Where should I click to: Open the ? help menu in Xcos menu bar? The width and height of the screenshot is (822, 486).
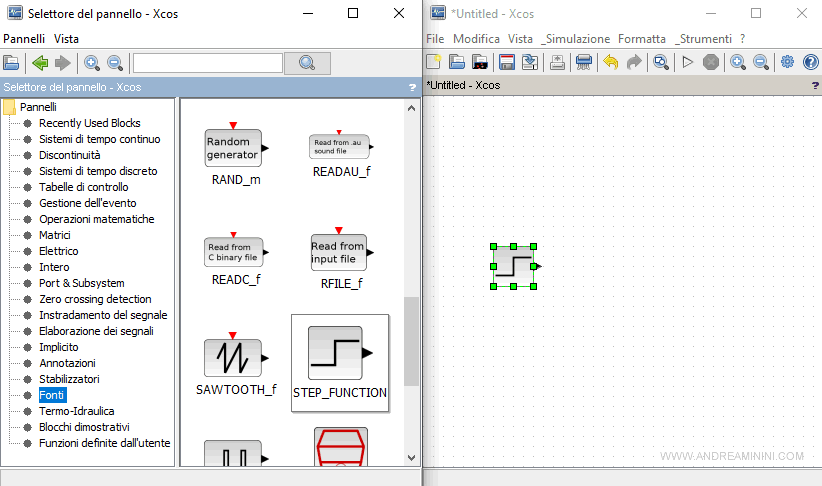coord(742,39)
